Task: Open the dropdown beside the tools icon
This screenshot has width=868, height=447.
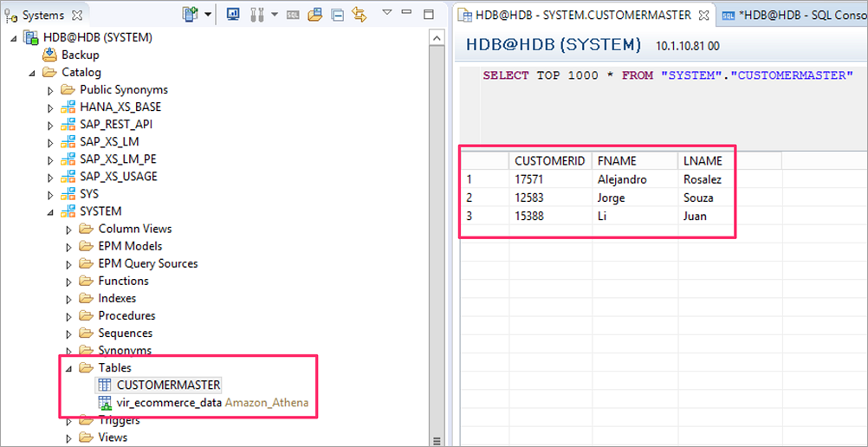Action: (274, 15)
